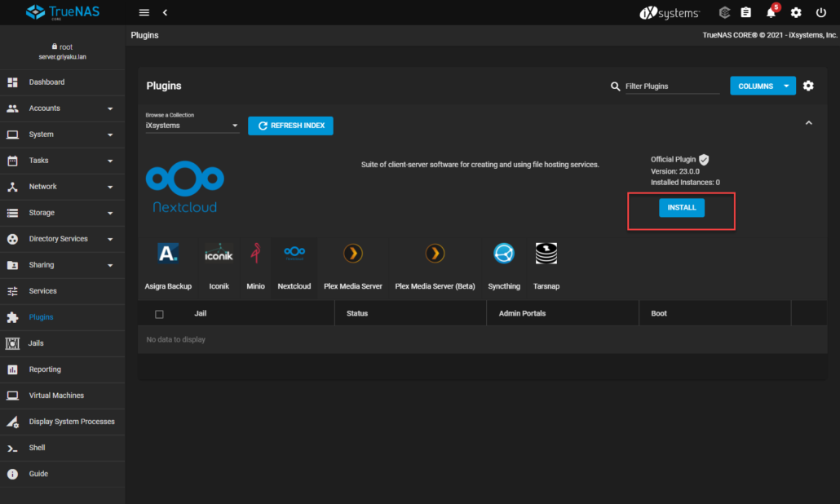Expand the Directory Services menu
Image resolution: width=840 pixels, height=504 pixels.
tap(62, 239)
